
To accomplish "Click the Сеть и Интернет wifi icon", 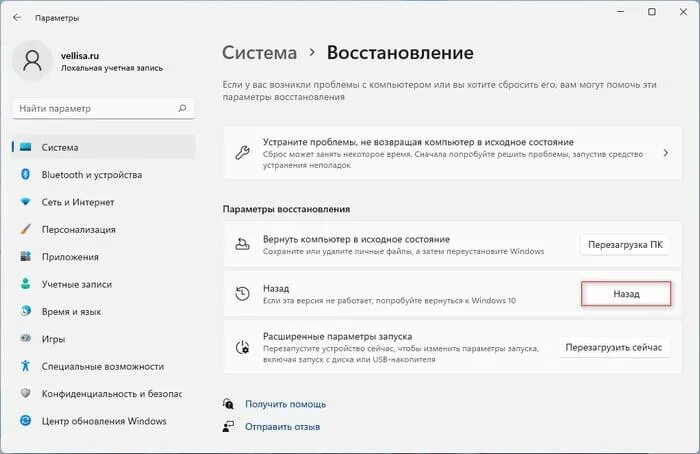I will coord(25,202).
